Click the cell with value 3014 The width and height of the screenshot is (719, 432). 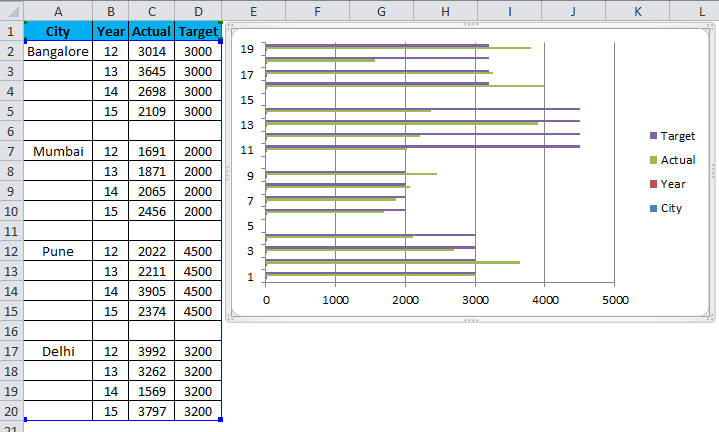[x=152, y=51]
